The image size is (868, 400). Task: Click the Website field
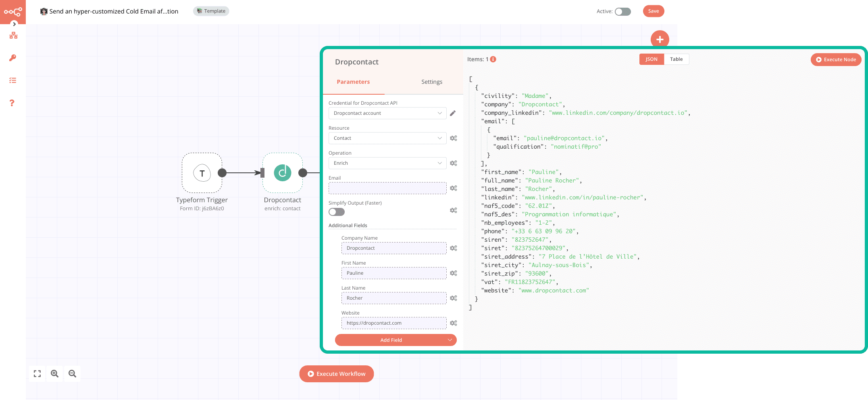tap(394, 323)
